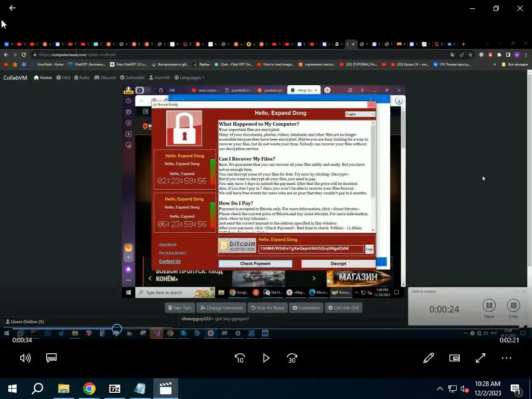This screenshot has height=399, width=532.
Task: Click the Take Turn button
Action: 180,308
